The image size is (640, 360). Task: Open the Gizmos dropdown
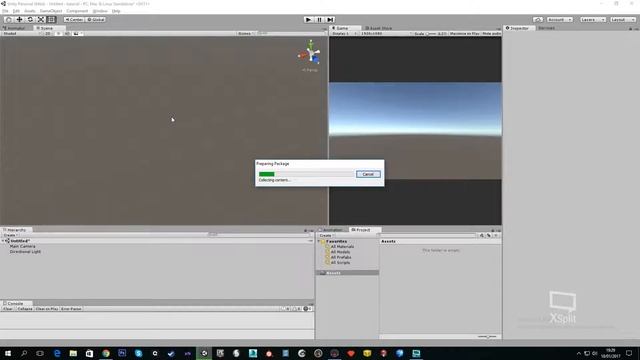[246, 33]
